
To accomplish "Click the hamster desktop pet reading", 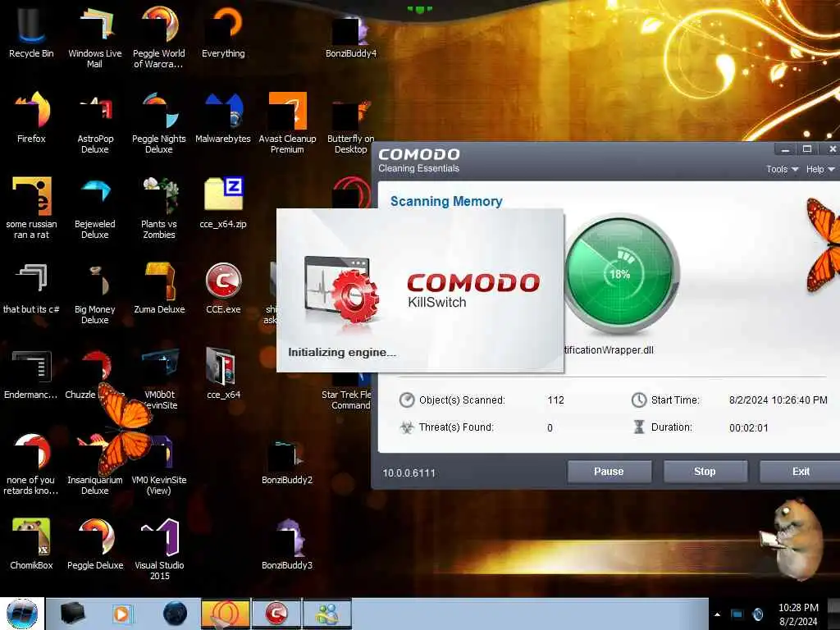I will pos(792,539).
